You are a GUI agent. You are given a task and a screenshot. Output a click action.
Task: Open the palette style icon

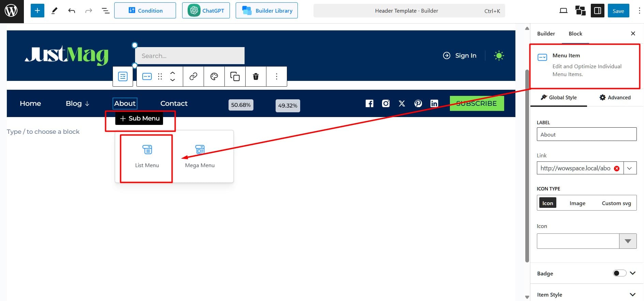click(x=214, y=76)
